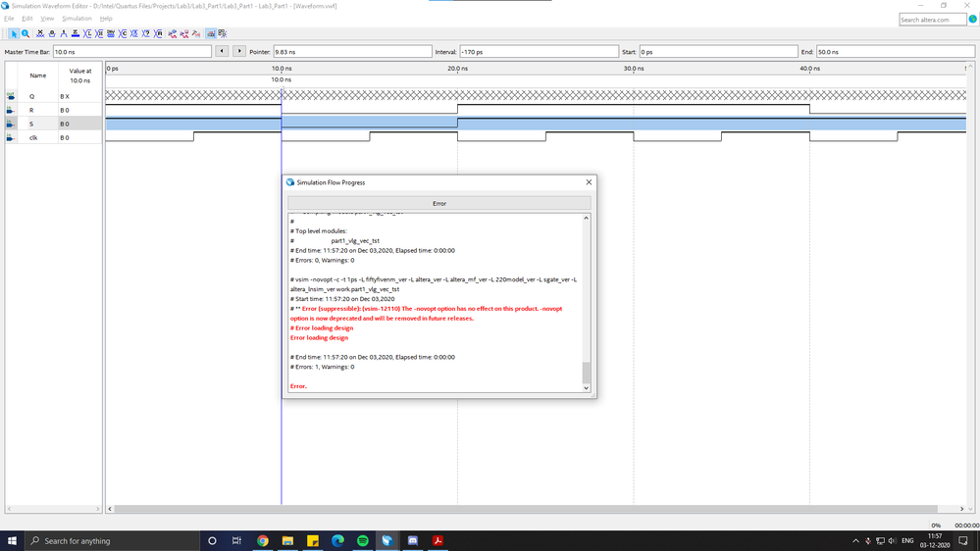Viewport: 980px width, 551px height.
Task: Click the Error progress bar in dialog
Action: pyautogui.click(x=439, y=203)
